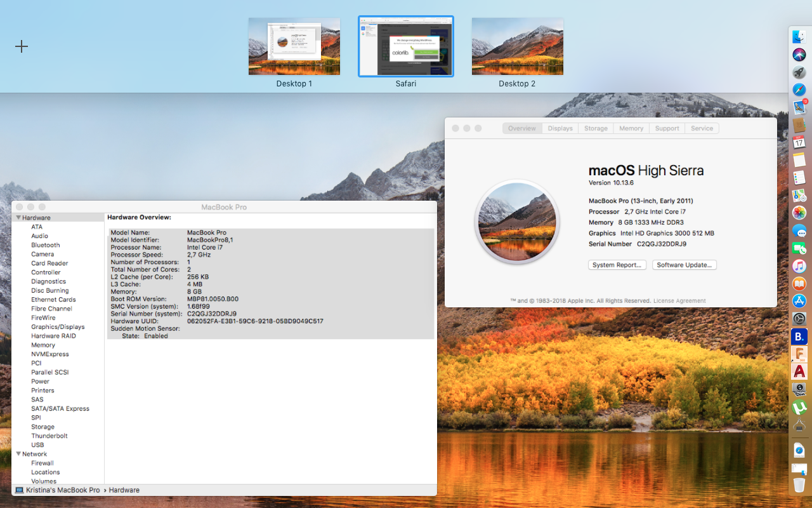Select Audio in hardware list
Screen dimensions: 812x508
(39, 236)
